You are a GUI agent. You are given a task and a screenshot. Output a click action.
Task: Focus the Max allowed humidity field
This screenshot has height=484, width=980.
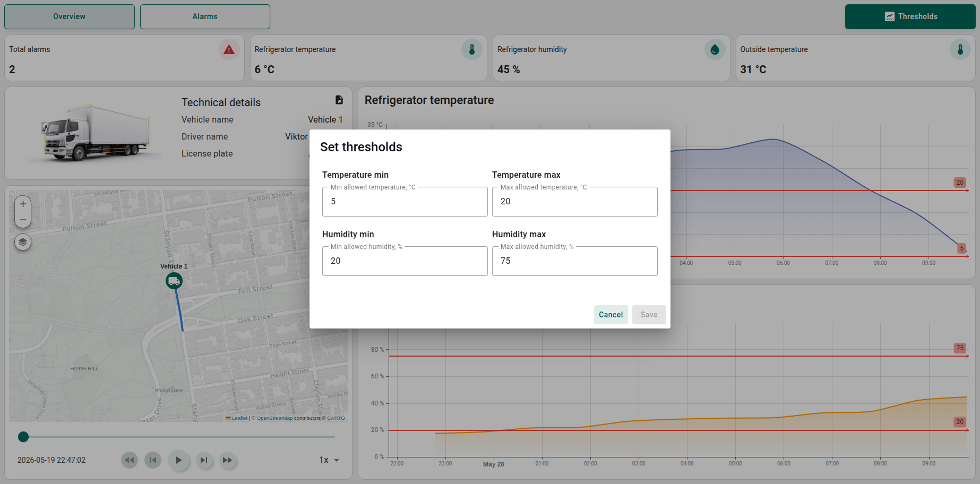tap(575, 261)
